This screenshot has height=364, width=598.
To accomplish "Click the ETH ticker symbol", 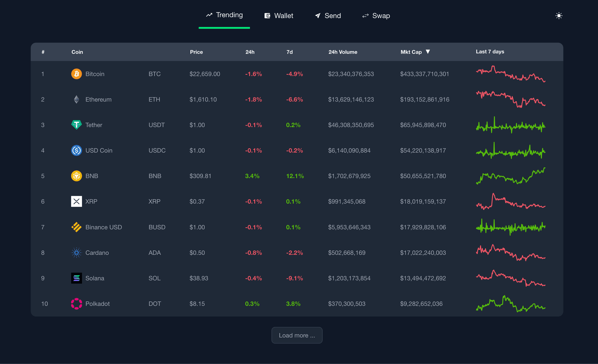I will click(x=154, y=100).
